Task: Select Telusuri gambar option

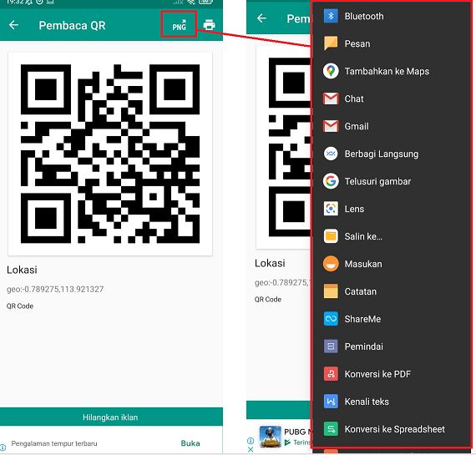Action: [377, 181]
